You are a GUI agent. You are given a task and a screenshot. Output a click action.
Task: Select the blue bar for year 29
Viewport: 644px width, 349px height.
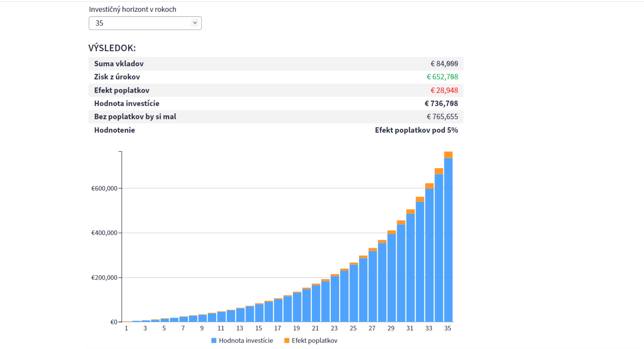pos(391,279)
